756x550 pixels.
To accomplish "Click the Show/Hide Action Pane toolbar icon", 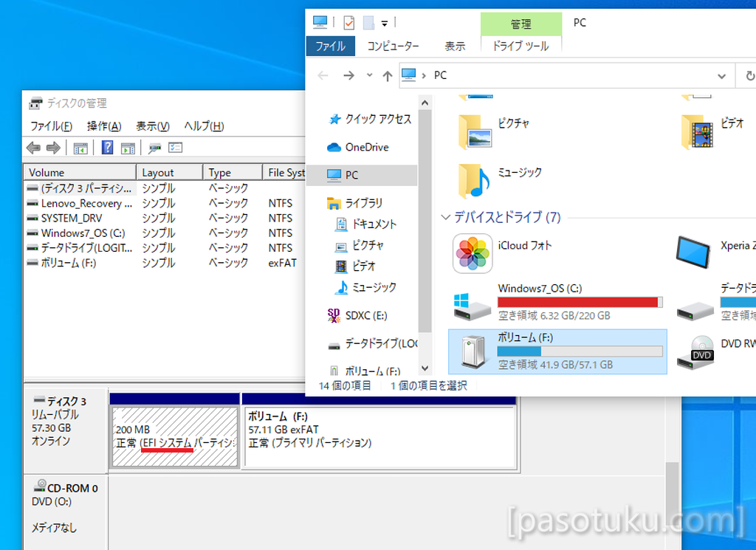I will point(128,148).
